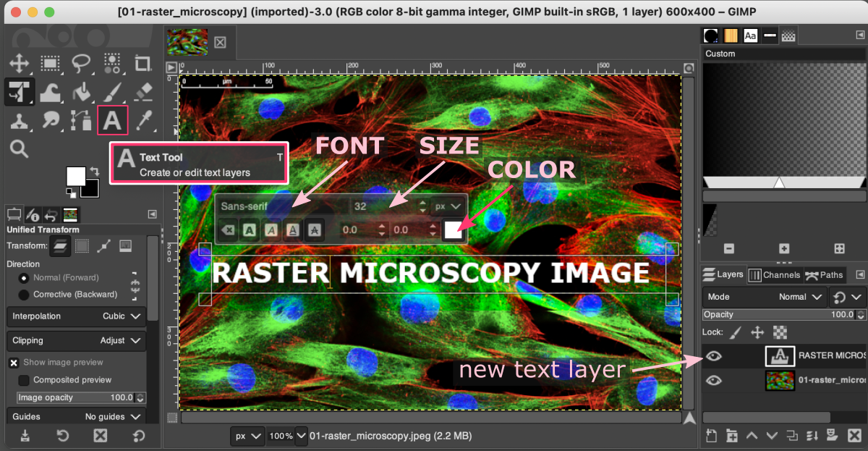The image size is (868, 451).
Task: Switch to the Channels tab
Action: (774, 274)
